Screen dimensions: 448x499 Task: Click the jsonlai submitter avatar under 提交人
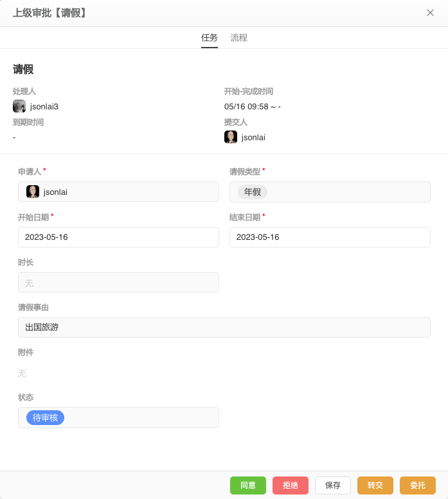[231, 137]
